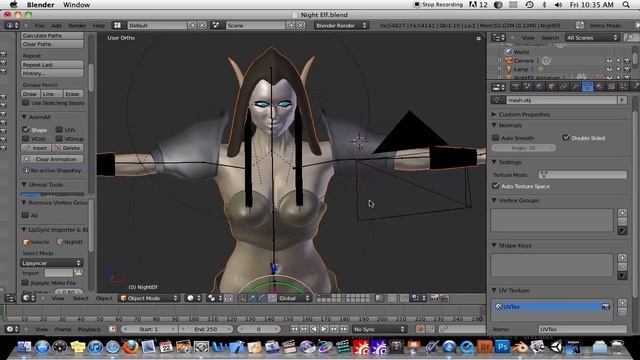The width and height of the screenshot is (640, 360).
Task: Open Spotlight search in menu bar
Action: click(x=626, y=5)
